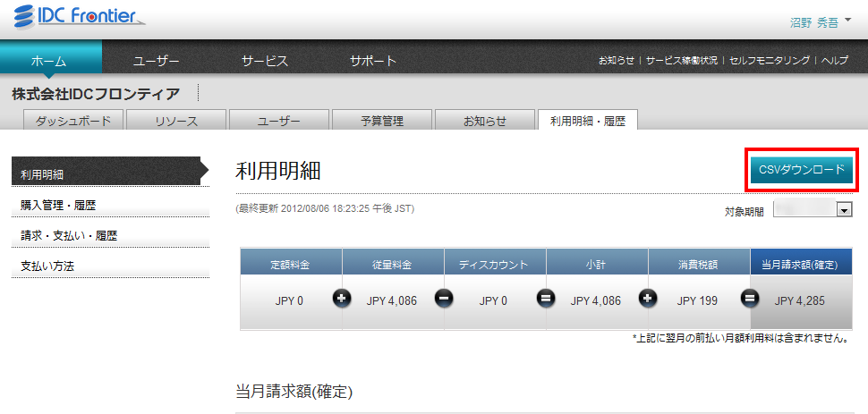Switch to the リソース tab
This screenshot has height=414, width=868.
click(176, 120)
